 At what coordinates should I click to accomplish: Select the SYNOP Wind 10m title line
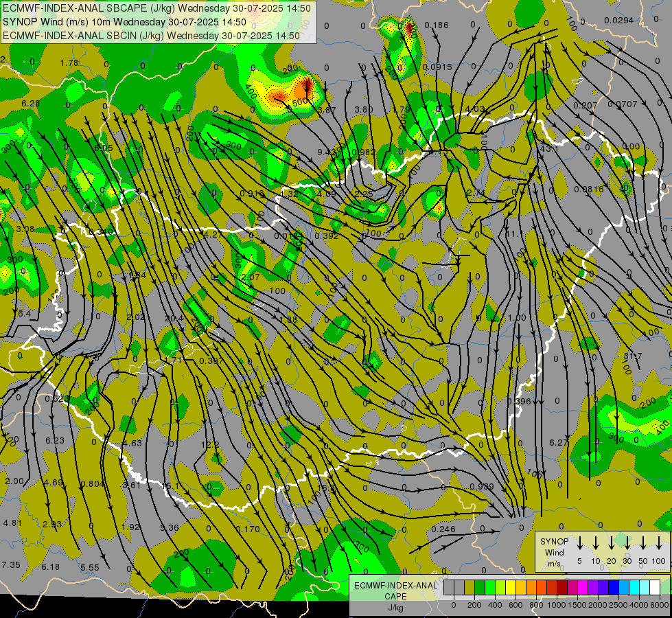tap(124, 22)
